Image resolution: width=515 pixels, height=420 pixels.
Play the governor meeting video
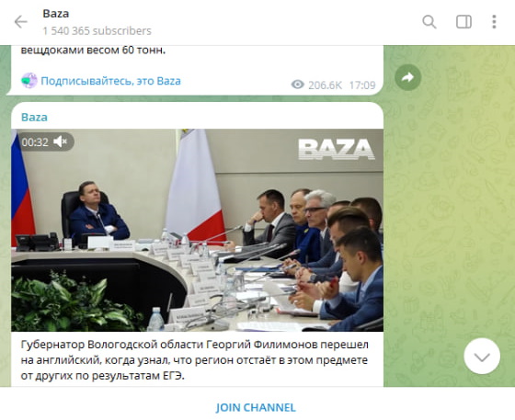point(197,230)
